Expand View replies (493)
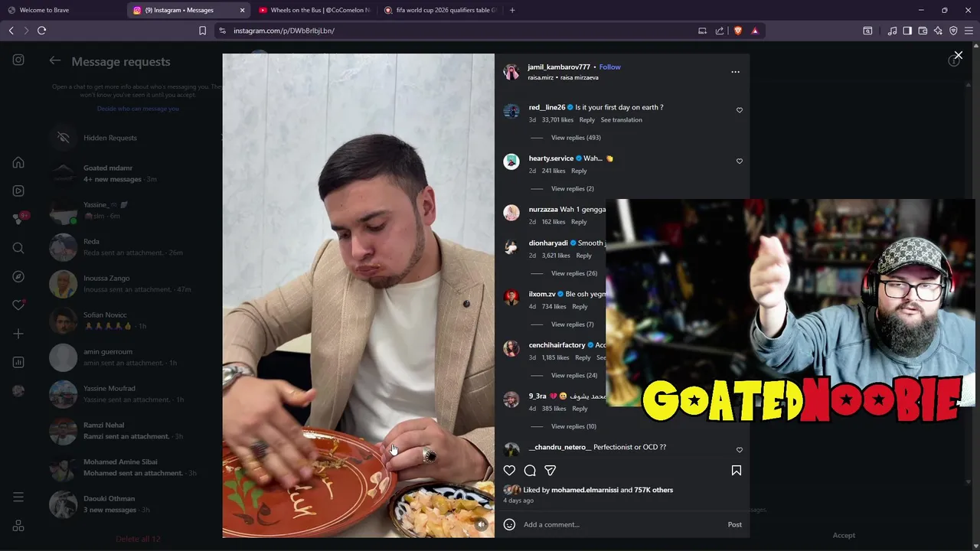The image size is (980, 551). click(x=576, y=138)
